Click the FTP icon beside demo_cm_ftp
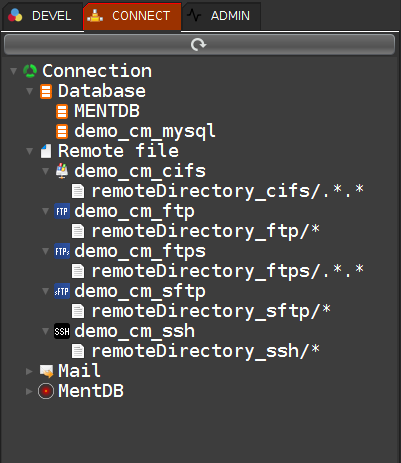401x463 pixels. click(x=62, y=211)
